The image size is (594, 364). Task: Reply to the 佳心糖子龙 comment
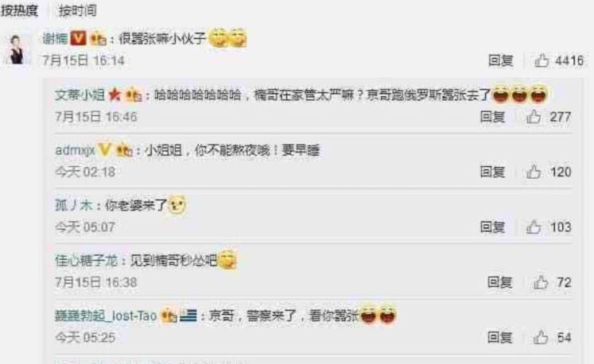click(499, 282)
